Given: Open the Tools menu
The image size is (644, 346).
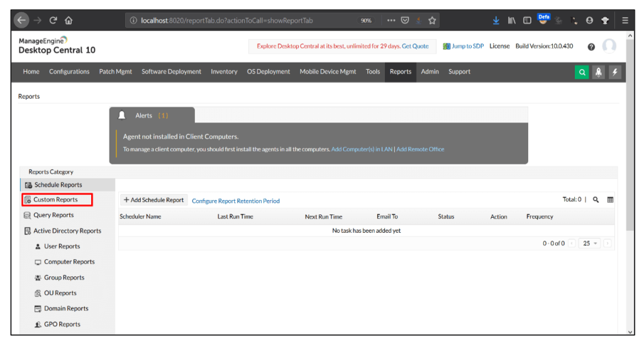Looking at the screenshot, I should pos(373,72).
